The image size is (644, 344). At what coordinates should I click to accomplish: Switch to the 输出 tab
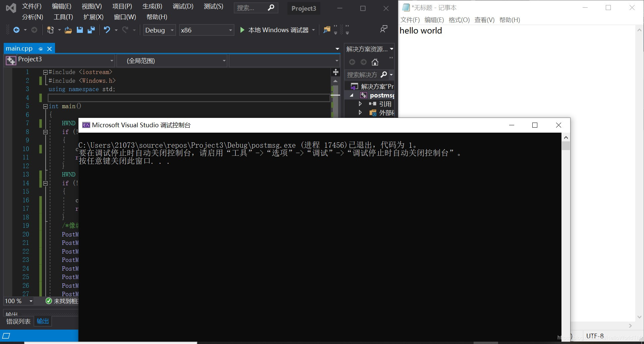pos(43,322)
